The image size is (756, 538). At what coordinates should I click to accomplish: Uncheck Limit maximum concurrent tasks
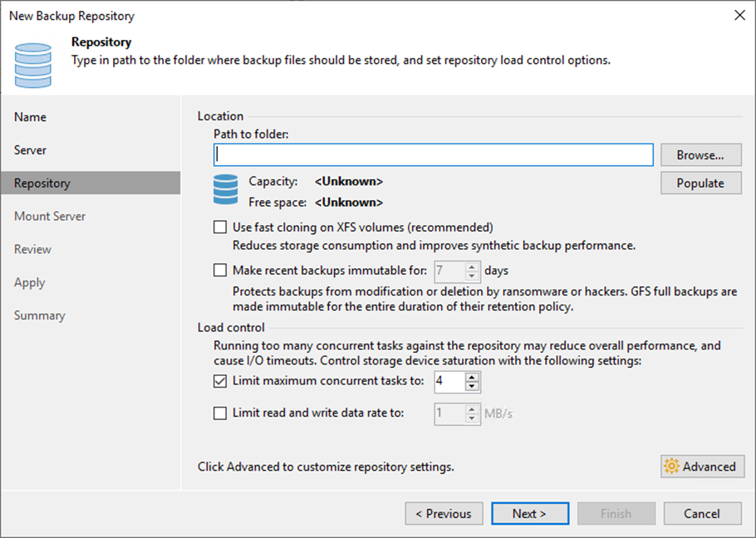(220, 382)
